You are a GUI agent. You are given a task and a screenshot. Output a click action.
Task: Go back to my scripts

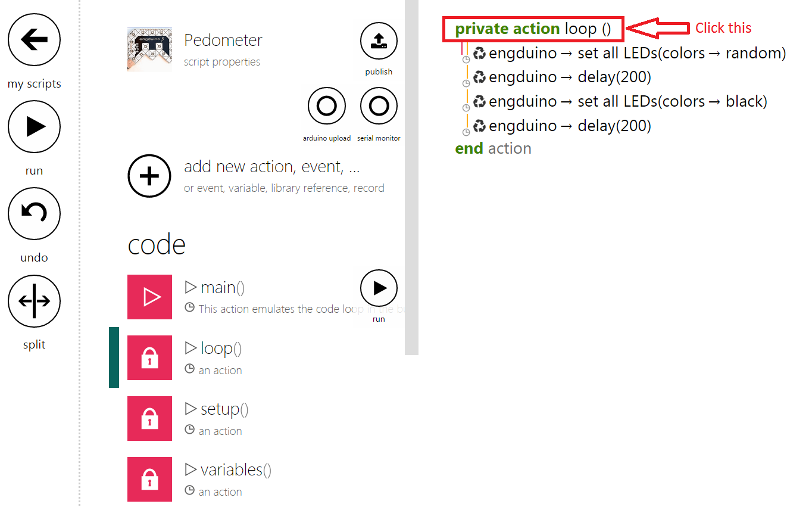34,40
